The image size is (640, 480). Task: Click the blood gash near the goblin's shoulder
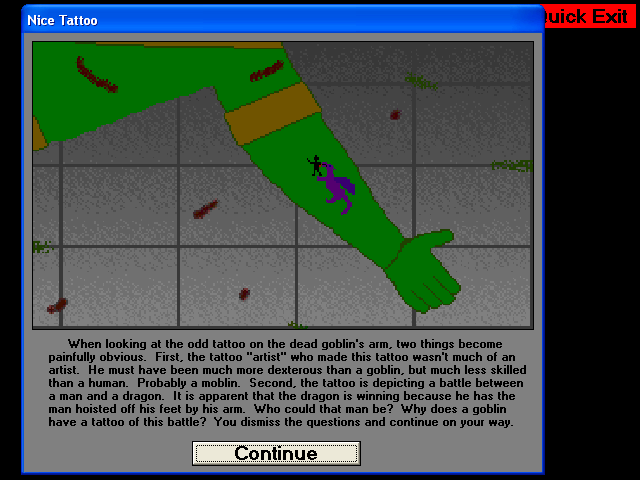pos(267,71)
